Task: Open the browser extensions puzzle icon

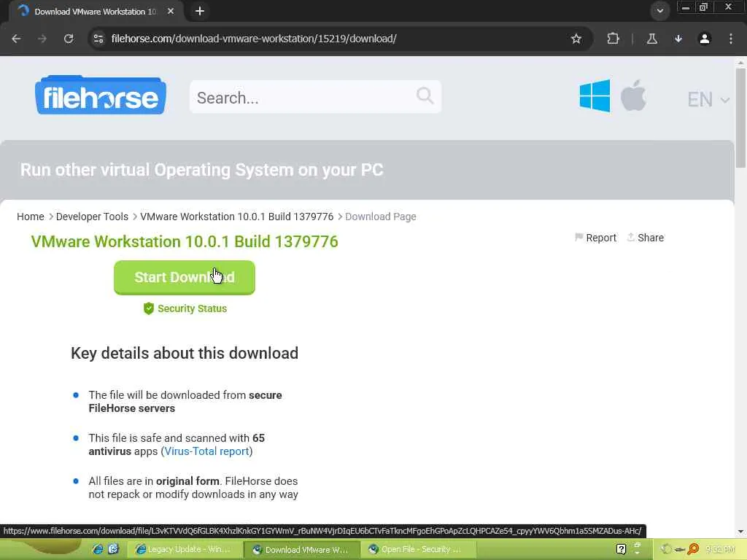Action: [x=613, y=39]
